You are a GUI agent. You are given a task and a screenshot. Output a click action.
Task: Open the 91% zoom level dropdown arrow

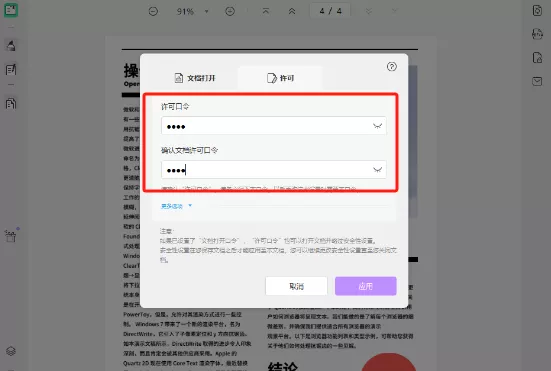[x=207, y=12]
